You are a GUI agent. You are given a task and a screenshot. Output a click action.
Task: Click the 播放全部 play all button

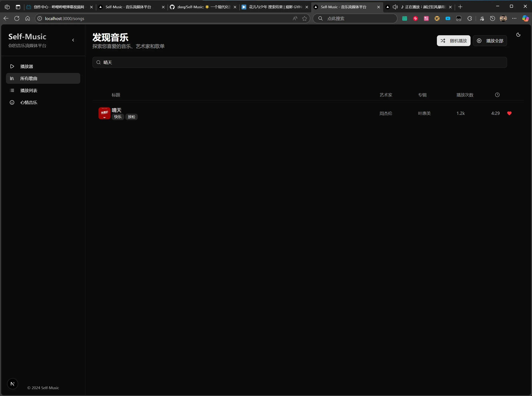(490, 41)
